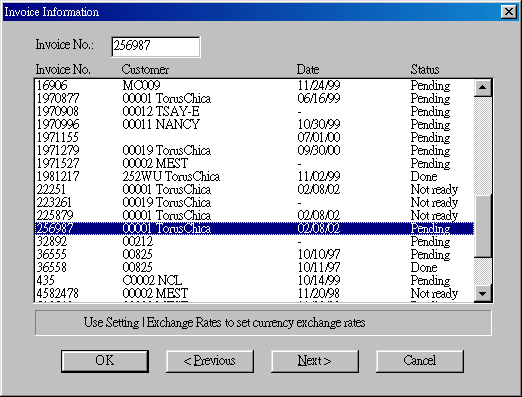The height and width of the screenshot is (397, 522).
Task: Click date 11/24/99 cell
Action: click(319, 85)
